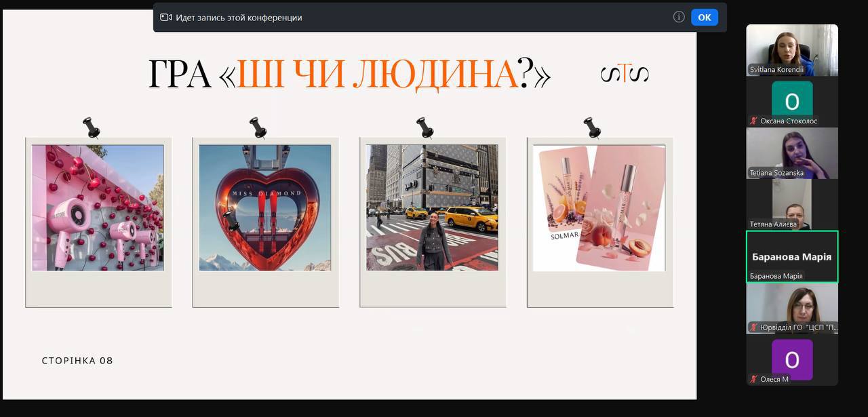Click OK in the recording notification
Screen dimensions: 868x417
pyautogui.click(x=705, y=18)
